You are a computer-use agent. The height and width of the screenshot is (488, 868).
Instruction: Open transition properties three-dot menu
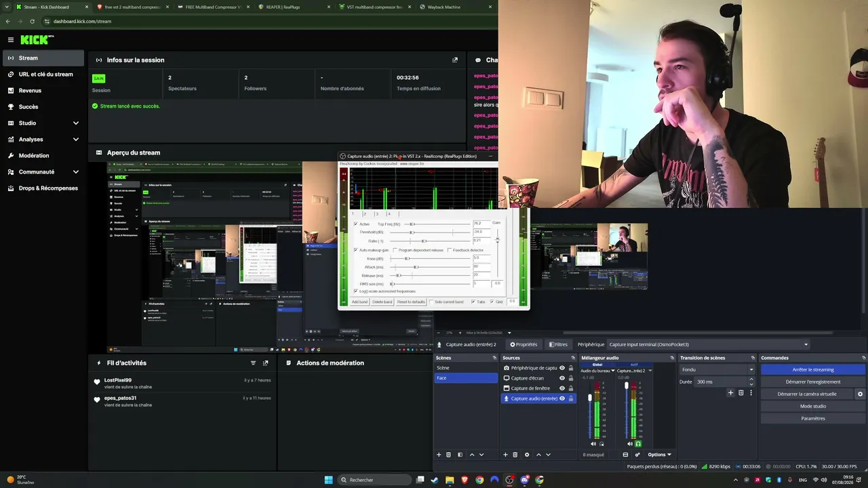point(751,392)
